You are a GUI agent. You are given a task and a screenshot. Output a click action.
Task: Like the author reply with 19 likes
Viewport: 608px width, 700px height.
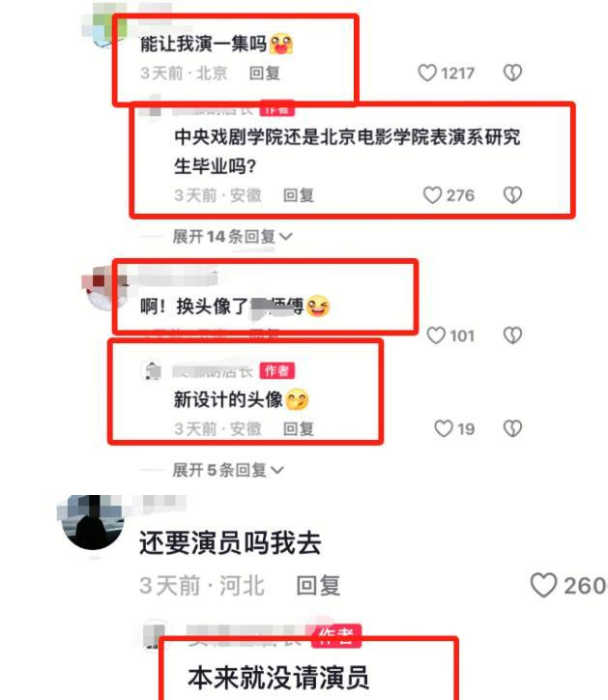444,428
